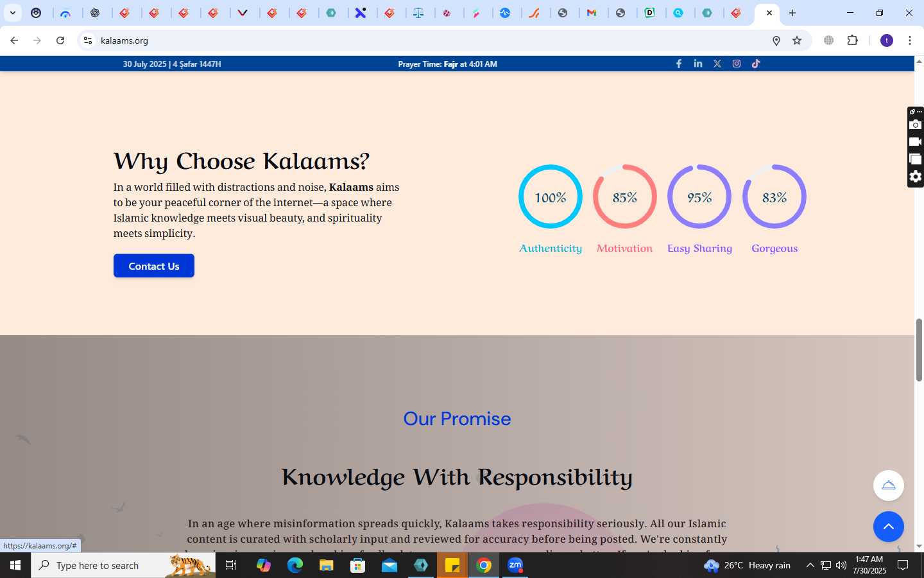The height and width of the screenshot is (578, 924).
Task: Click the 100% Authenticity progress circle
Action: pyautogui.click(x=551, y=197)
